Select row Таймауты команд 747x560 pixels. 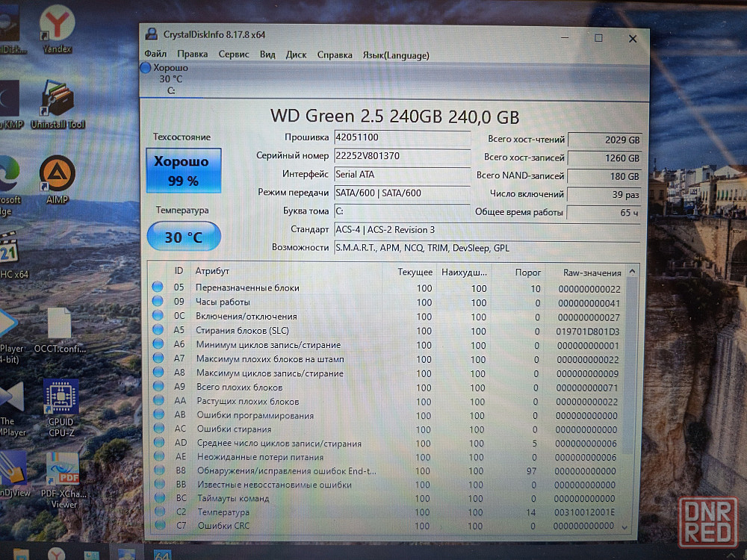pos(385,499)
